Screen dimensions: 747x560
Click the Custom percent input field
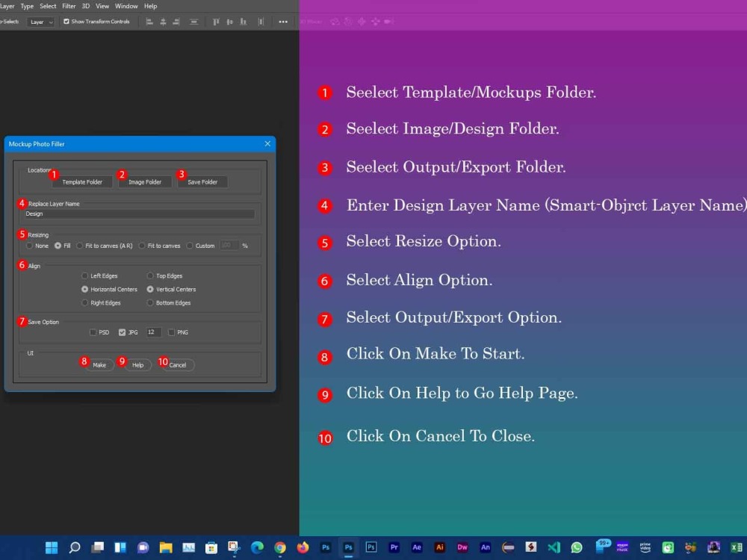[229, 245]
